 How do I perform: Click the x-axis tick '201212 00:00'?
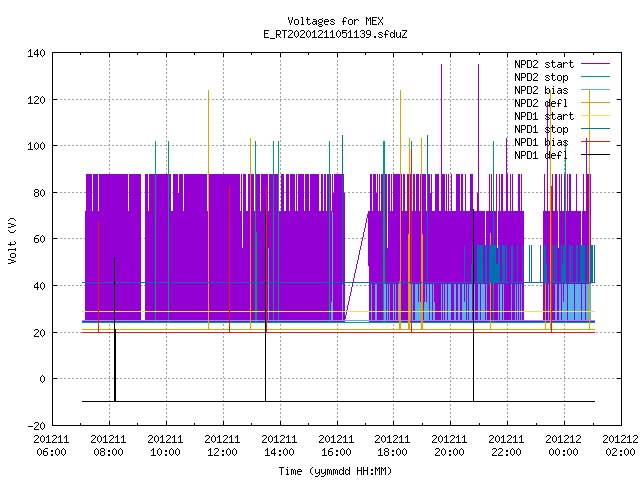coord(564,446)
